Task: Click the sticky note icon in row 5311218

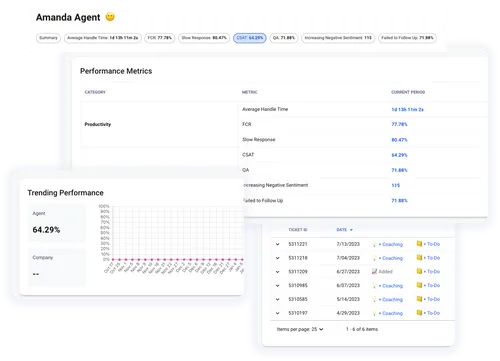Action: point(419,258)
